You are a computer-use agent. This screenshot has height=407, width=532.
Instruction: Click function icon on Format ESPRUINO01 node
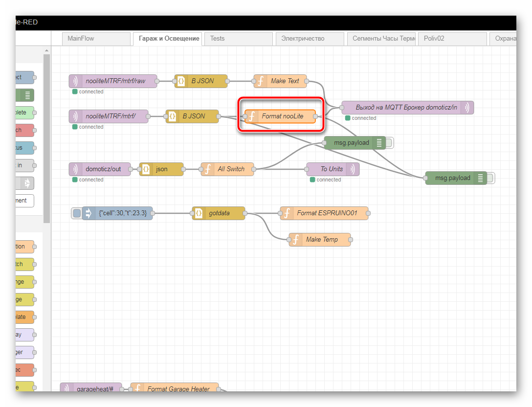[x=287, y=213]
